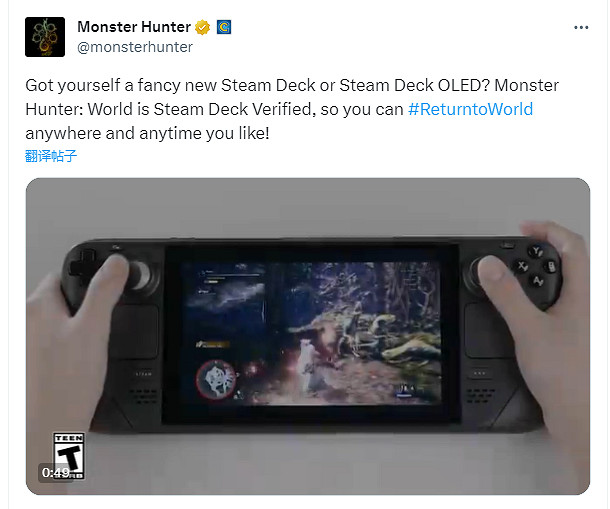Click the blue Capcom affiliate badge
Viewport: 610px width, 509px height.
click(224, 27)
